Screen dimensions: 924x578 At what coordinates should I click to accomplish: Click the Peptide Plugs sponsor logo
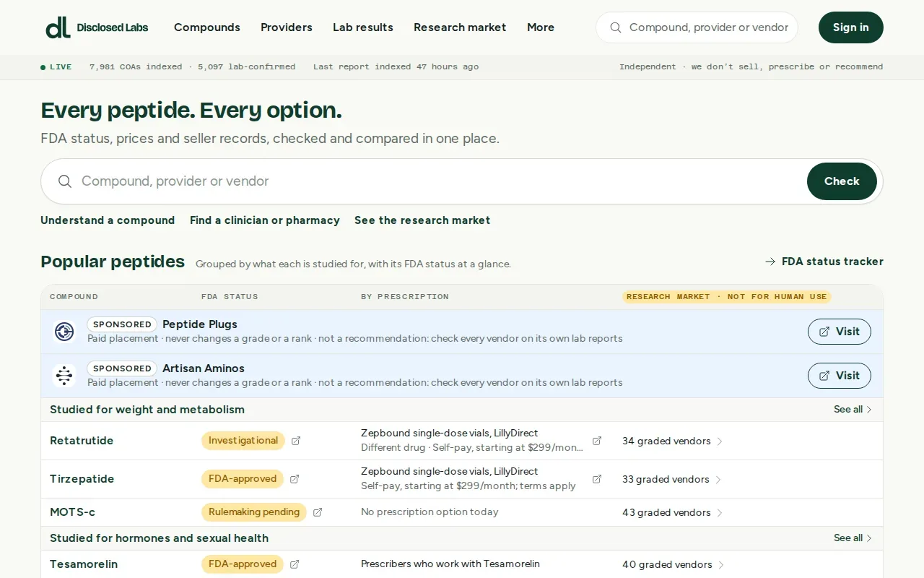tap(64, 332)
